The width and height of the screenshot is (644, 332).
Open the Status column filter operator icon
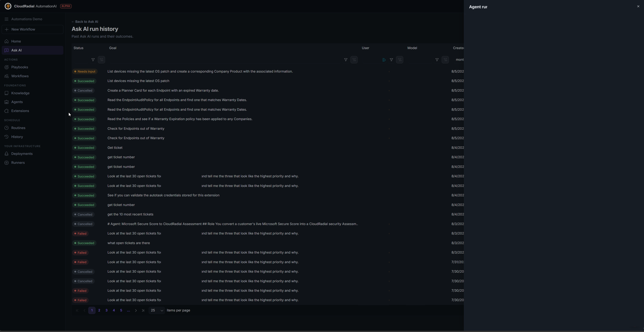coord(93,60)
